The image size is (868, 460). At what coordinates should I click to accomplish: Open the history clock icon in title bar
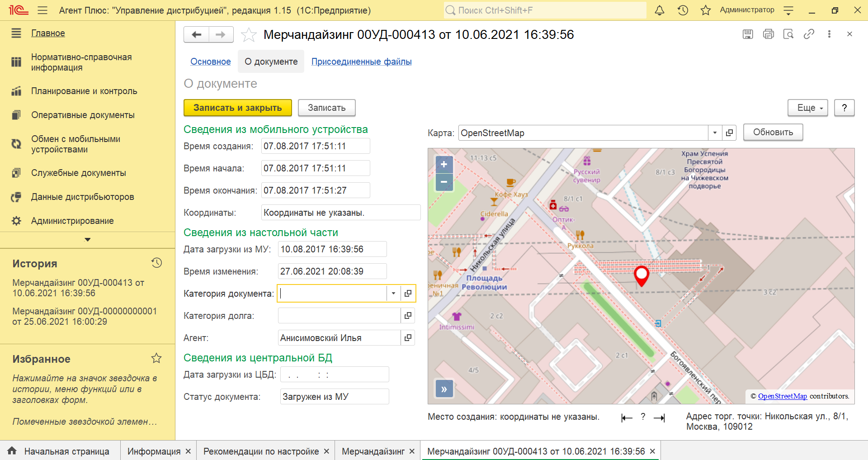pos(683,10)
